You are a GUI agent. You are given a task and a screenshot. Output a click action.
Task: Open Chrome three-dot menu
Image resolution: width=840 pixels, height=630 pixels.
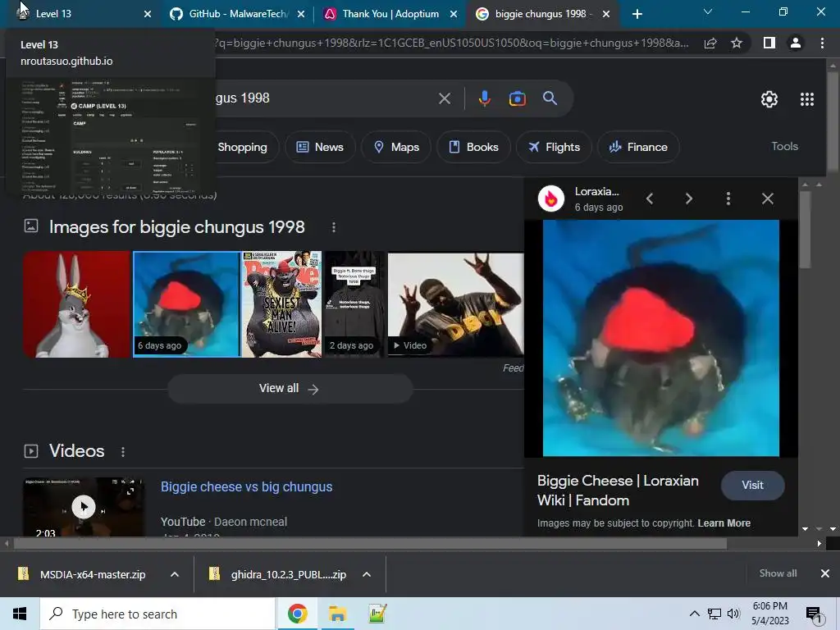tap(822, 43)
